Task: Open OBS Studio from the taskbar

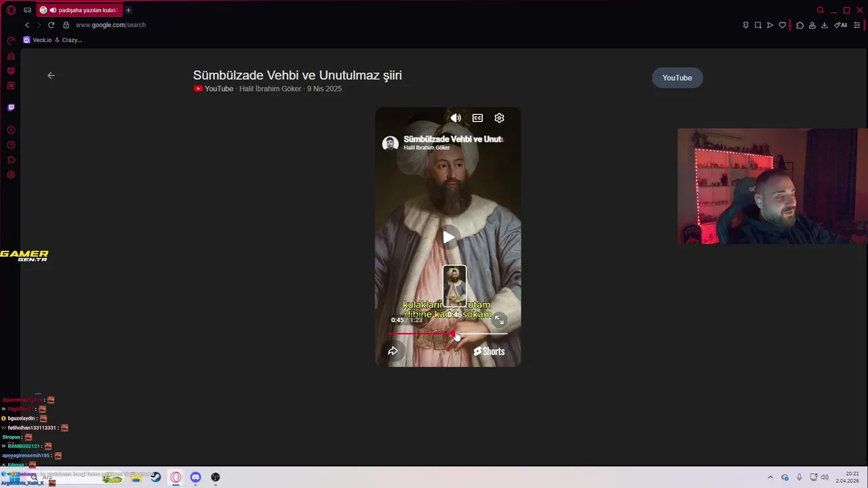Action: (216, 477)
